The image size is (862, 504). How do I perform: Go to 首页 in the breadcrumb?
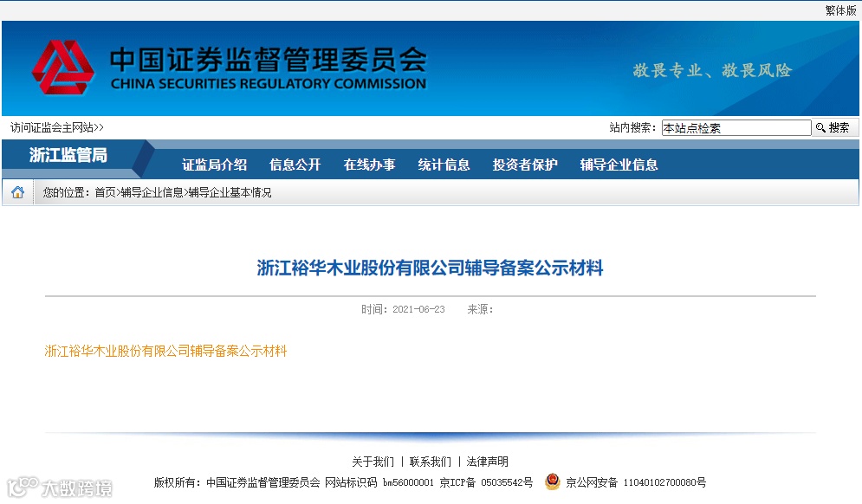105,192
